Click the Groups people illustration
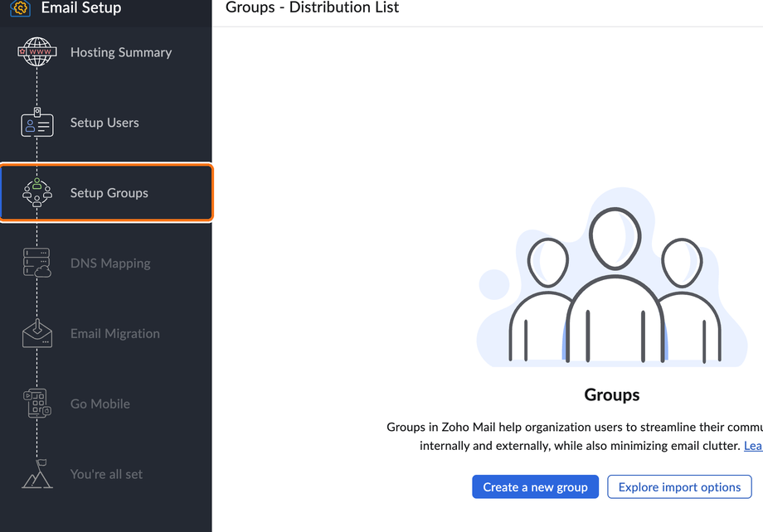The width and height of the screenshot is (763, 532). tap(612, 277)
